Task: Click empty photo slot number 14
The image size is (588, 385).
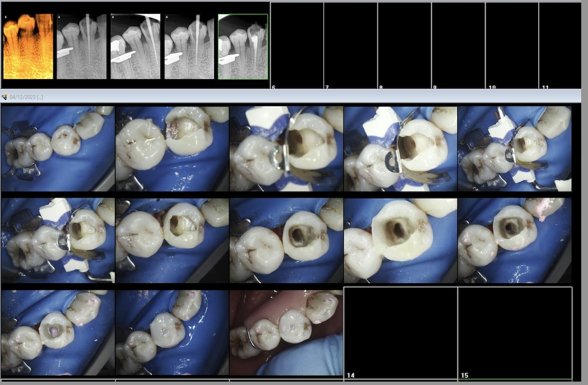Action: (x=400, y=333)
